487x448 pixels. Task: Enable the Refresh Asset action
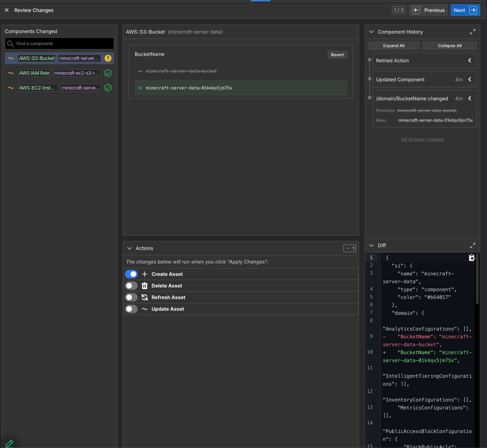coord(131,297)
